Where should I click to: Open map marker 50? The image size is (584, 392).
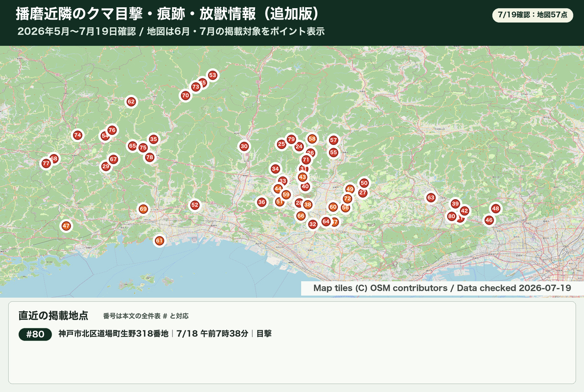point(364,183)
